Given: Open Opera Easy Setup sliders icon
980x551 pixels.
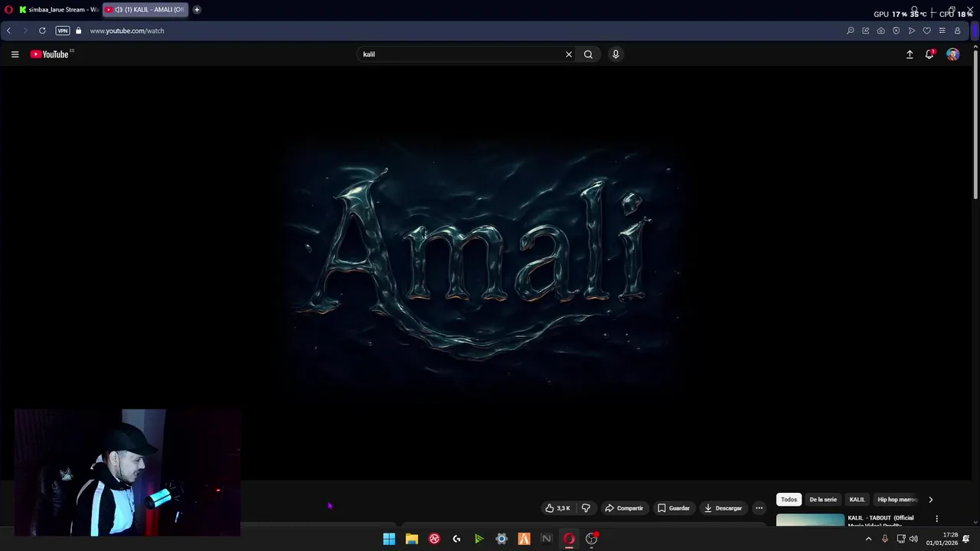Looking at the screenshot, I should point(942,31).
